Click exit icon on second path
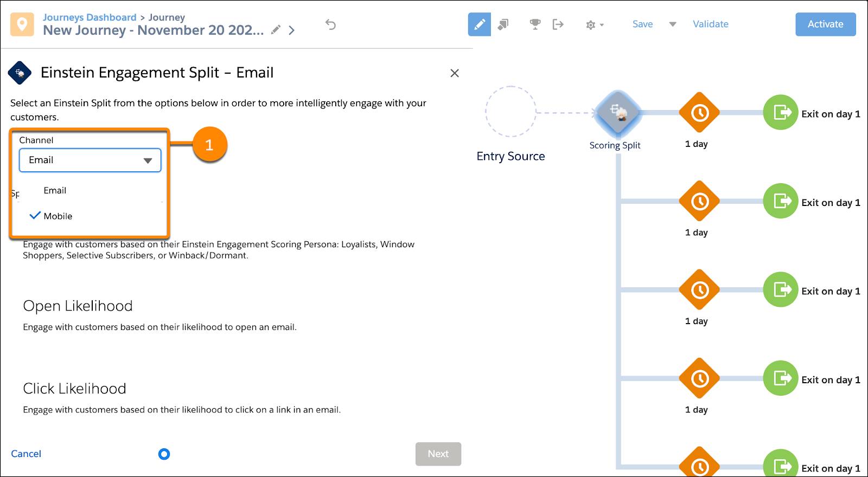Viewport: 868px width, 477px height. 781,201
